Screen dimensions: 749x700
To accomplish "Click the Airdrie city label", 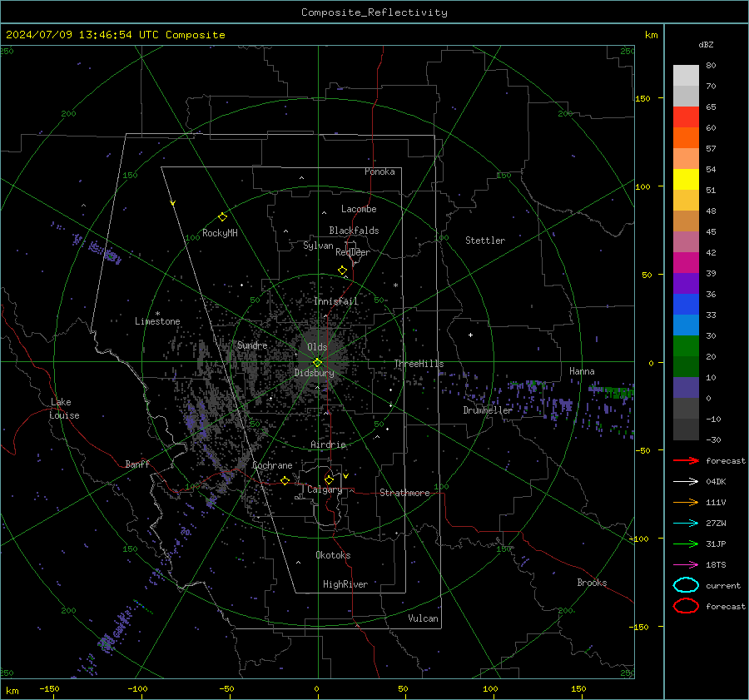I will coord(328,444).
